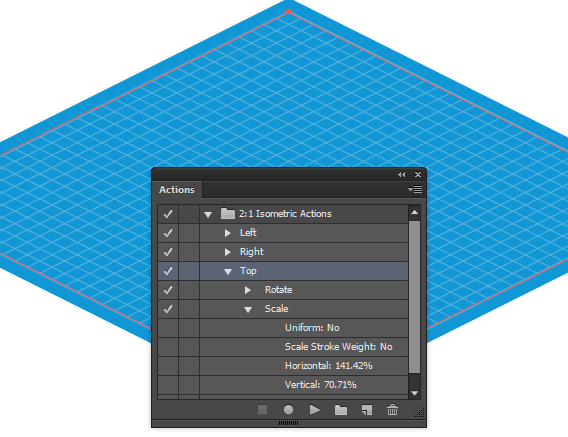568x437 pixels.
Task: Delete selection with the trash icon
Action: [392, 410]
